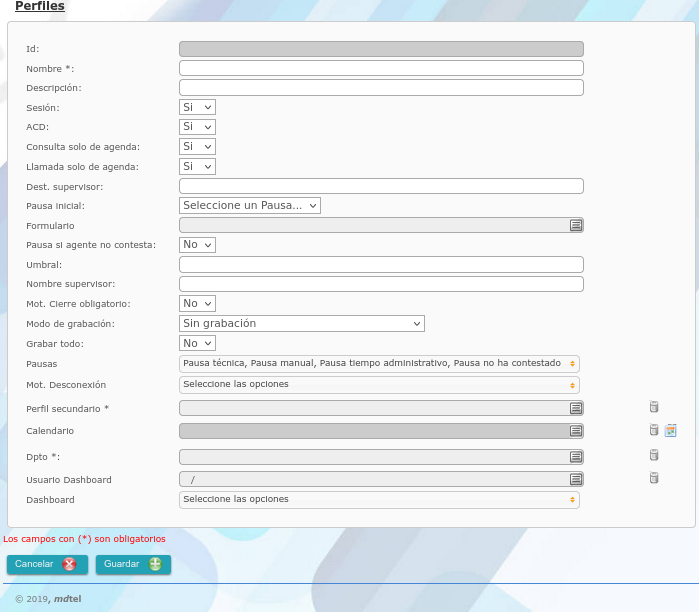This screenshot has height=612, width=699.
Task: Click the disabled Id field
Action: click(381, 49)
